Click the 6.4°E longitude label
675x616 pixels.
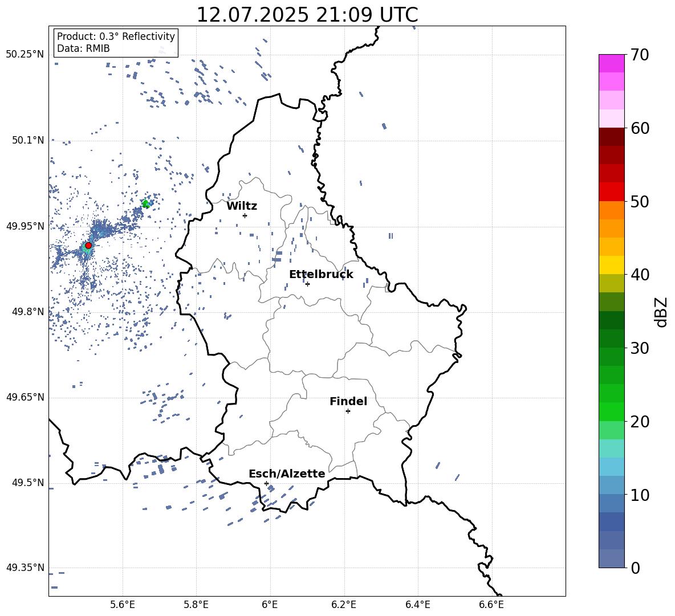point(417,605)
